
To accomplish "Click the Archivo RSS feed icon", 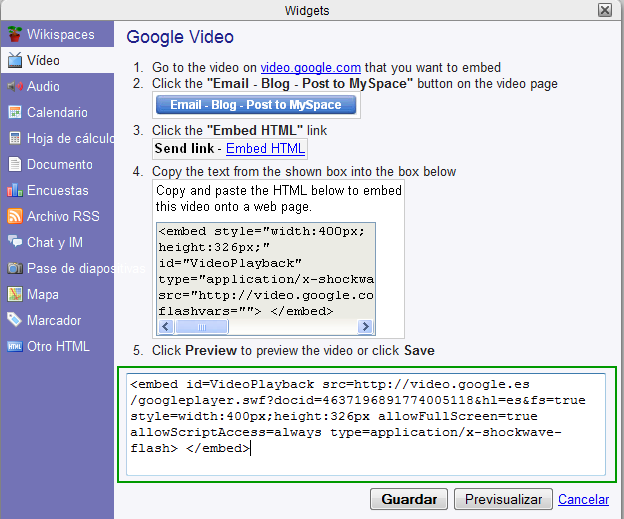I will point(15,216).
